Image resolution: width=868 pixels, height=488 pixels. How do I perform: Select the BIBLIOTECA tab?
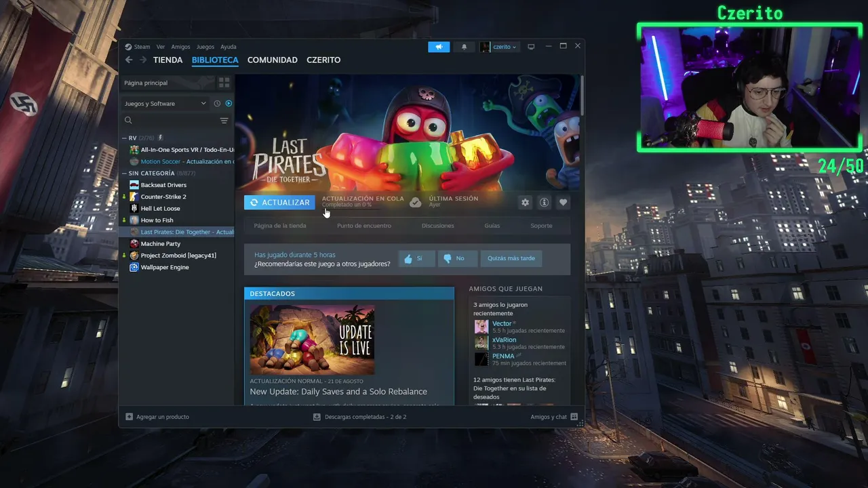[x=215, y=60]
